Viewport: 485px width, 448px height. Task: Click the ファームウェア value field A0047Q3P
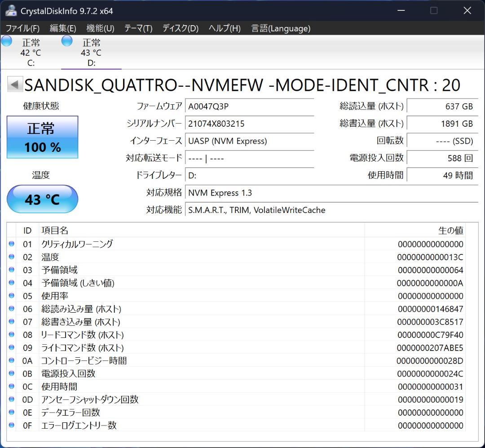250,106
